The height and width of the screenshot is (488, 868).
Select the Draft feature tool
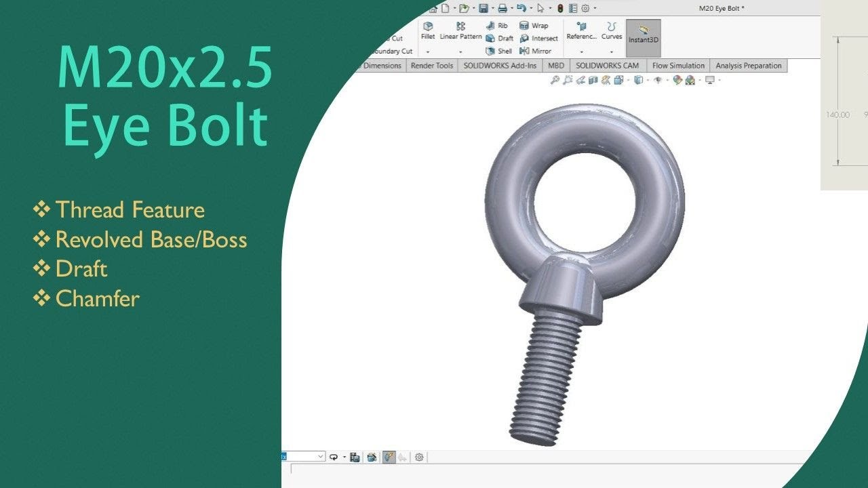(500, 39)
